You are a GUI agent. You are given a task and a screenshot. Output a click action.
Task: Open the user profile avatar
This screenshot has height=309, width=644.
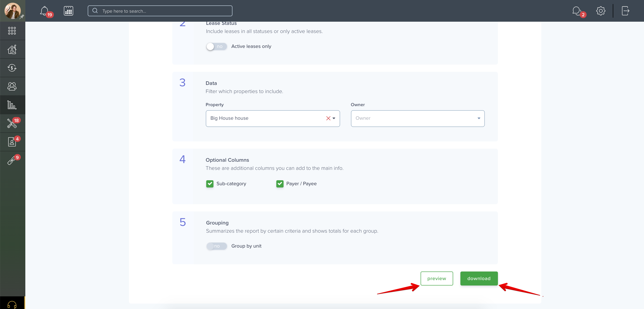coord(12,11)
